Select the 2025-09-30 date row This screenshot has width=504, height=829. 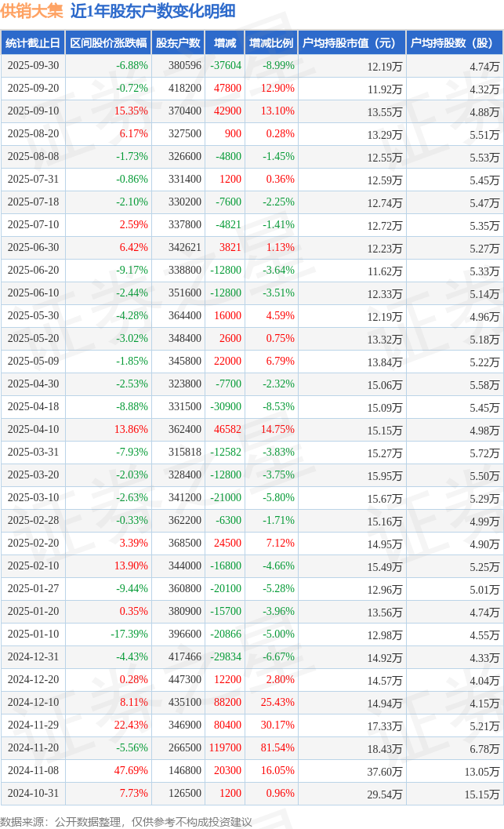pyautogui.click(x=32, y=66)
